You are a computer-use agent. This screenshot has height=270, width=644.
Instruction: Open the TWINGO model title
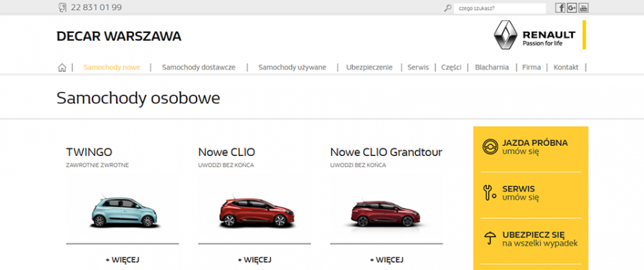[x=89, y=152]
